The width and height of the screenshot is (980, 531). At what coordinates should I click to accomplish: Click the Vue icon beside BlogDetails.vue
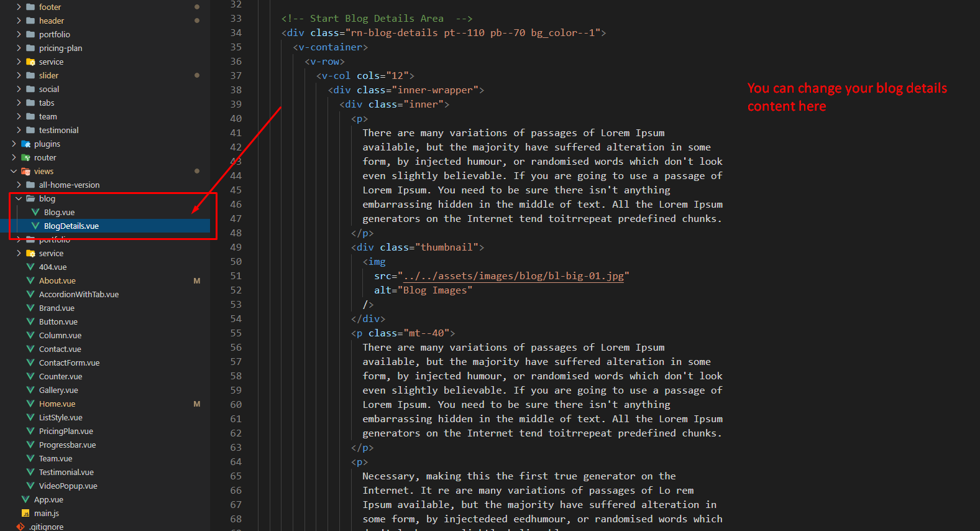coord(35,226)
